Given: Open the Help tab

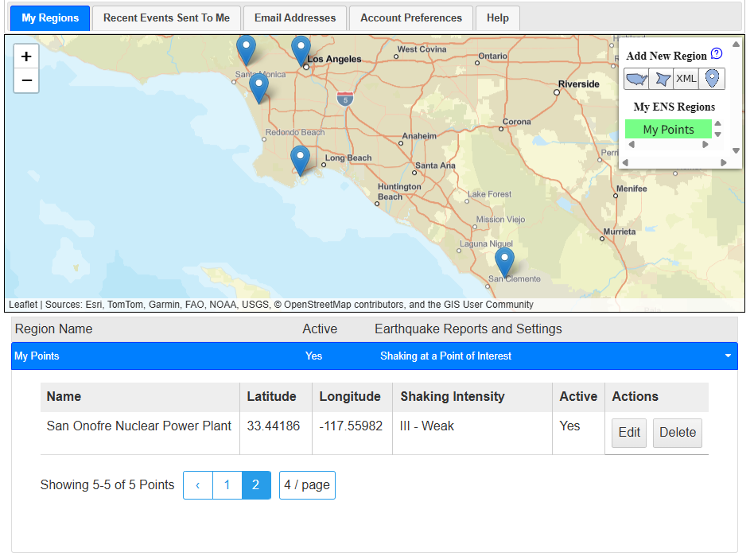Looking at the screenshot, I should click(498, 17).
